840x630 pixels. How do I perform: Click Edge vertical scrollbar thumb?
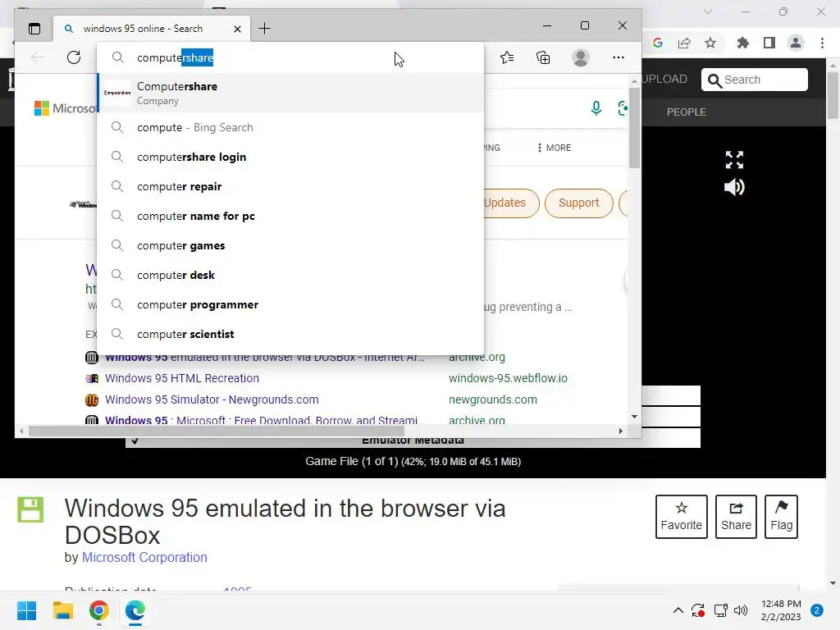tap(634, 127)
